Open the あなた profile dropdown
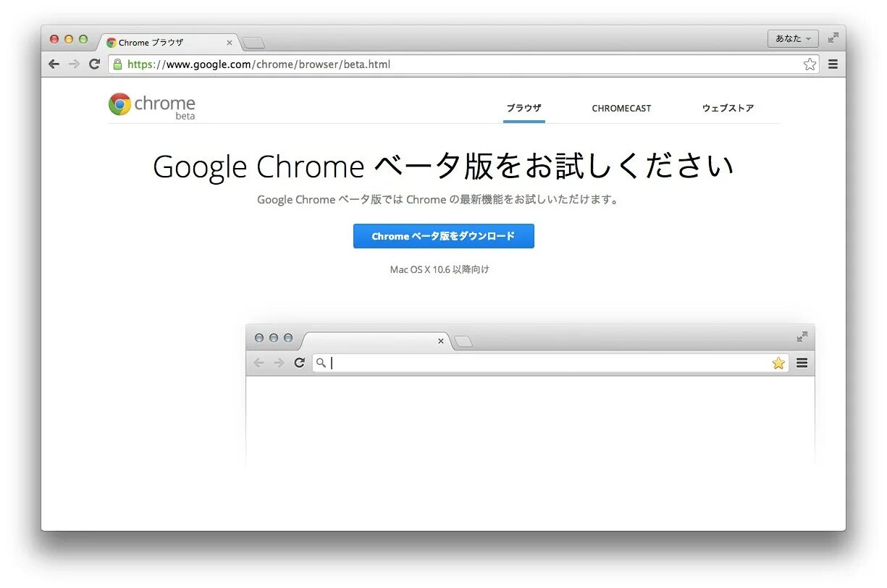887x588 pixels. pos(793,38)
